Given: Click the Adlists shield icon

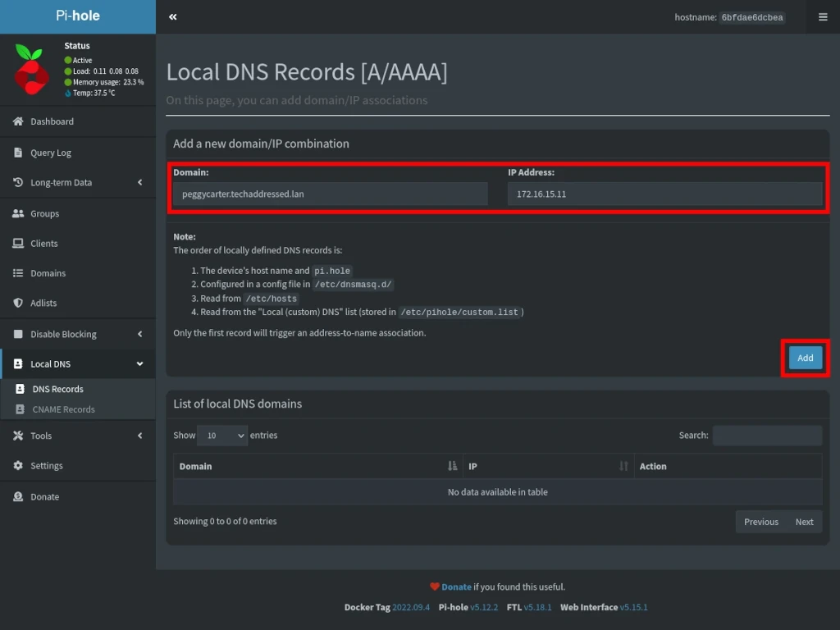Looking at the screenshot, I should click(18, 303).
